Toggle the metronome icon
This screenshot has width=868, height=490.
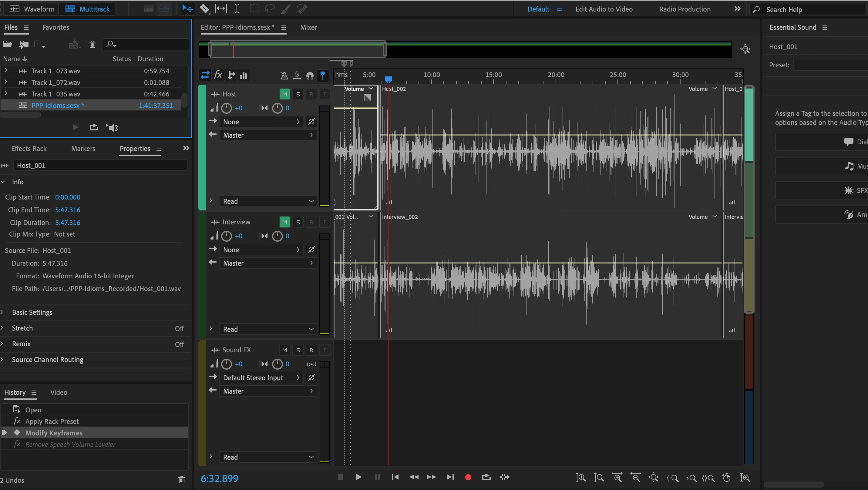click(x=284, y=76)
